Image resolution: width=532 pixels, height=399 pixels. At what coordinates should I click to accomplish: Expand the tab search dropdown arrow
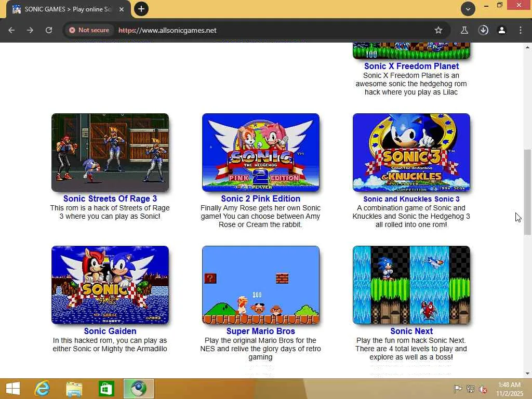pos(468,9)
